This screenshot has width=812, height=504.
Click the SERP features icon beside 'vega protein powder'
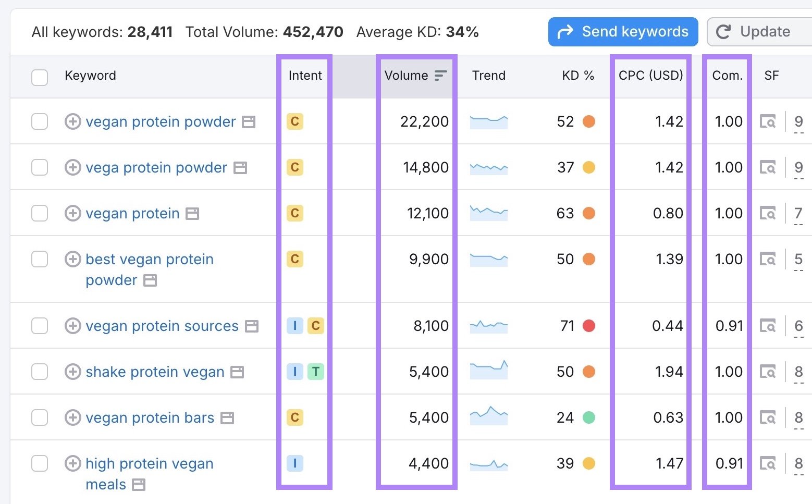click(x=240, y=167)
